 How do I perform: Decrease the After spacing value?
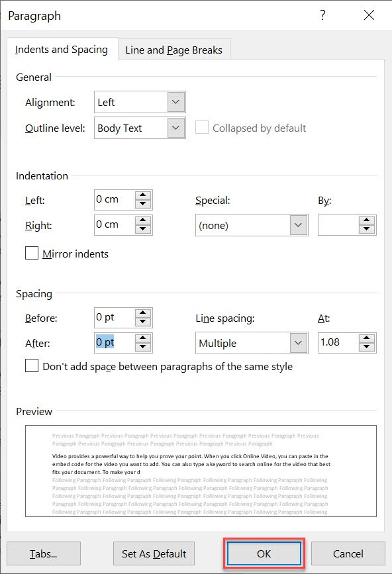(142, 347)
